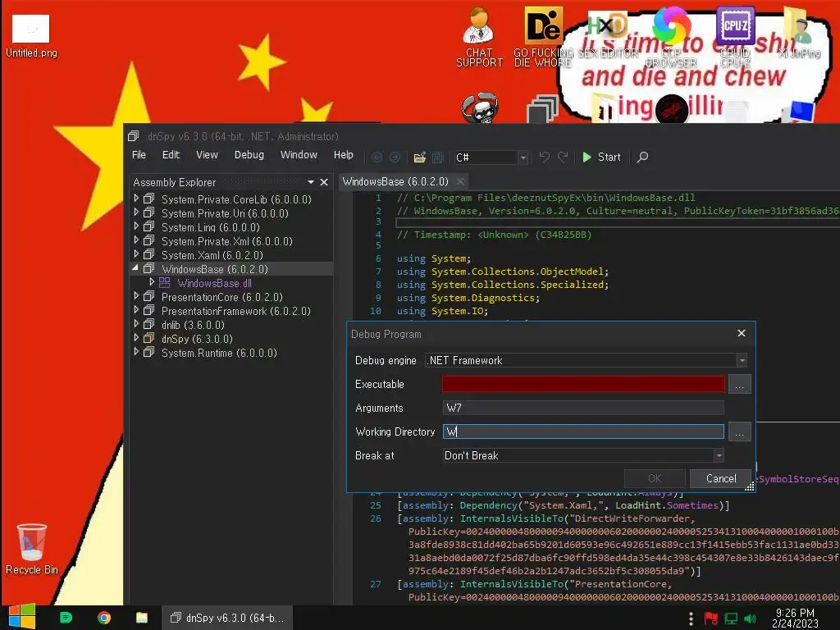Viewport: 840px width, 630px height.
Task: Collapse the WindowsBase (6.0.2.0) node
Action: pos(135,268)
